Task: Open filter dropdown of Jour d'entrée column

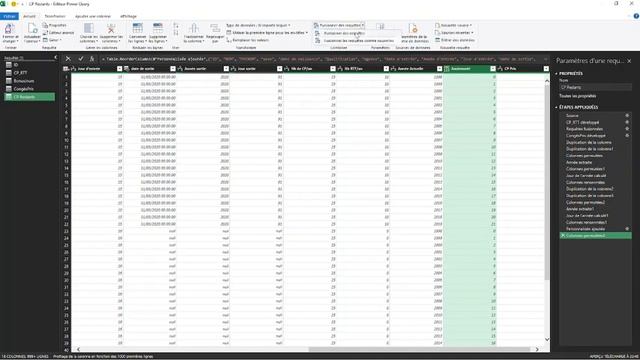Action: click(x=119, y=69)
